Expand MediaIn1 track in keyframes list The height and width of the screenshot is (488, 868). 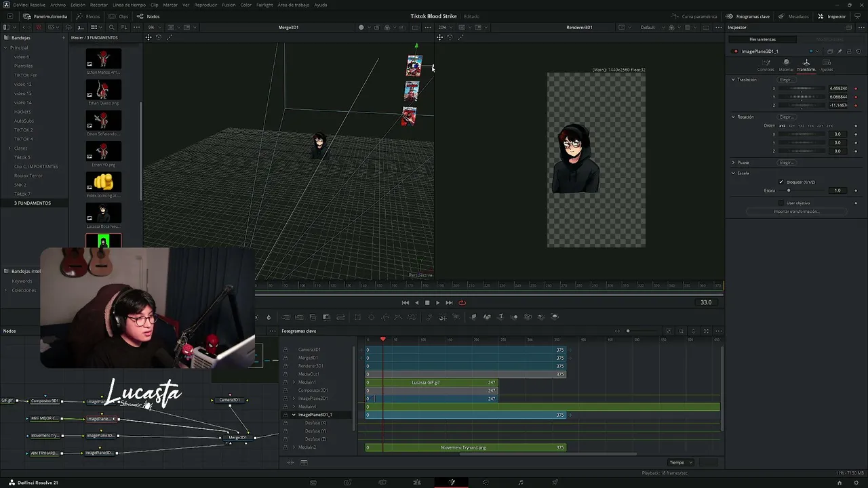point(294,382)
